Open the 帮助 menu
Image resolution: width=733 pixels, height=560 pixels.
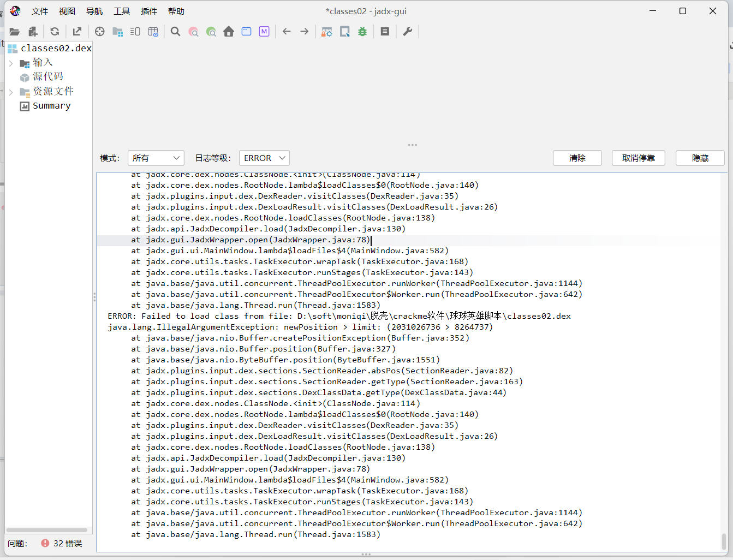point(176,11)
